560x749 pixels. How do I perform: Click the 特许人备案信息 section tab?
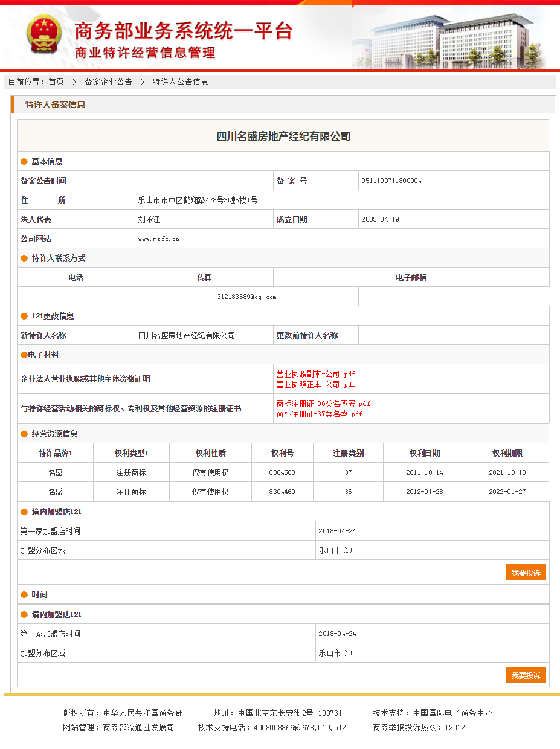pyautogui.click(x=55, y=104)
